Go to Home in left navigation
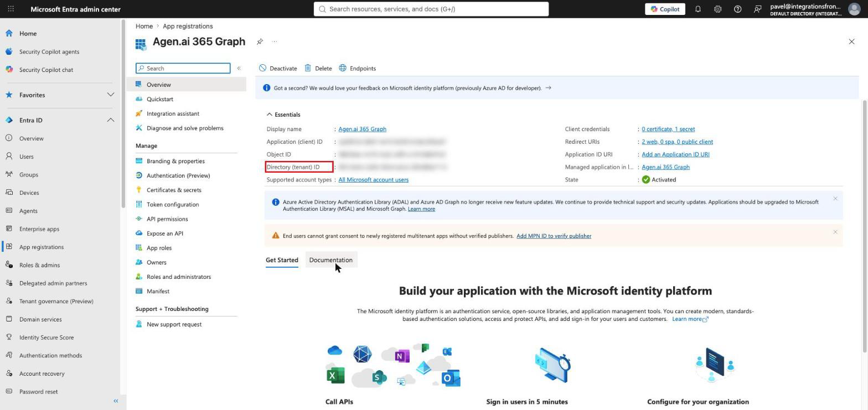The height and width of the screenshot is (410, 868). click(28, 33)
